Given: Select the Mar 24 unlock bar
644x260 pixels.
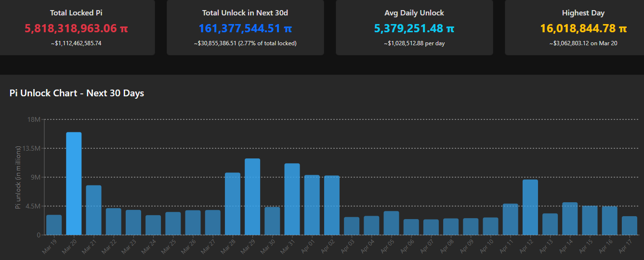Looking at the screenshot, I should (153, 225).
